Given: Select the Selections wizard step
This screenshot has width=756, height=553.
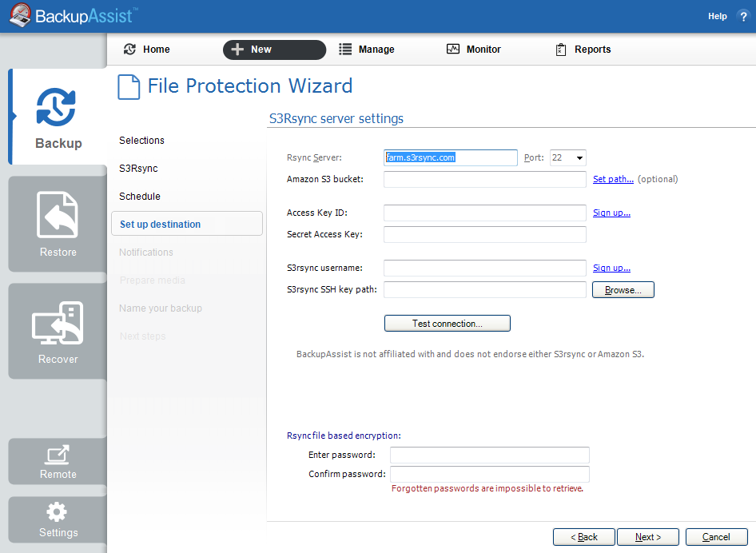Looking at the screenshot, I should [x=141, y=141].
